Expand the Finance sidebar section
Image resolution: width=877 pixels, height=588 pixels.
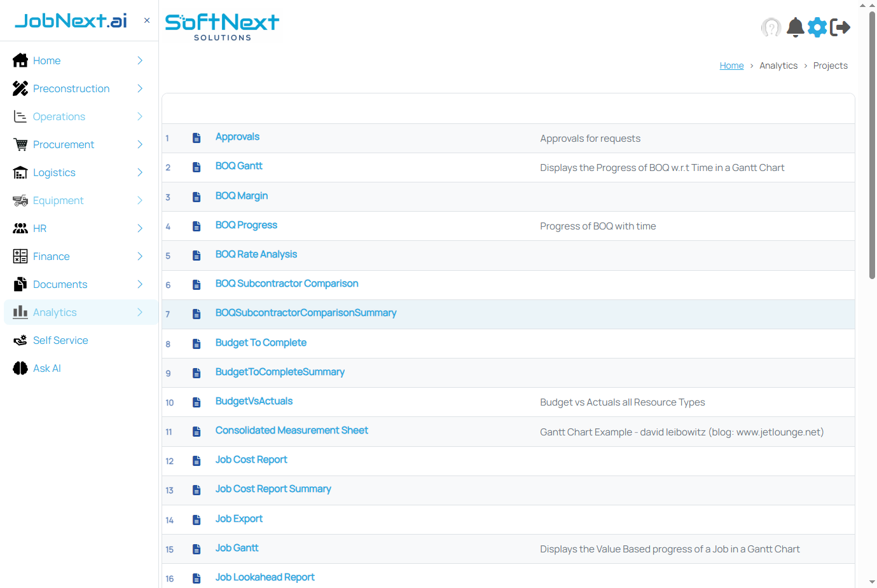(139, 256)
